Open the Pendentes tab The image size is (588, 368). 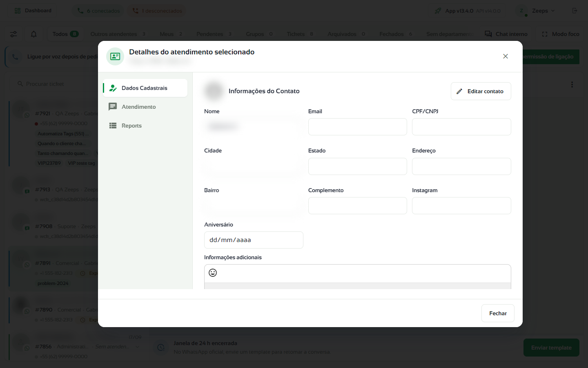(214, 34)
